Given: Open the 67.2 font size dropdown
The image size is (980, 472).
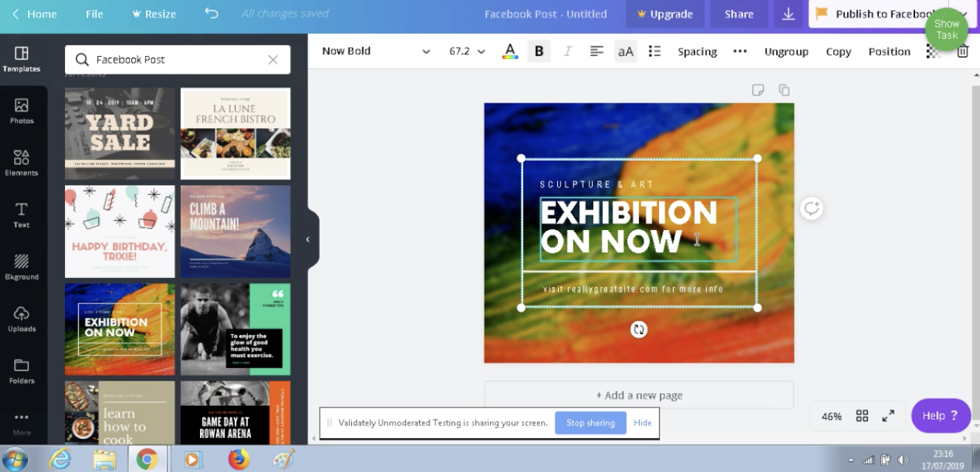Looking at the screenshot, I should tap(466, 52).
